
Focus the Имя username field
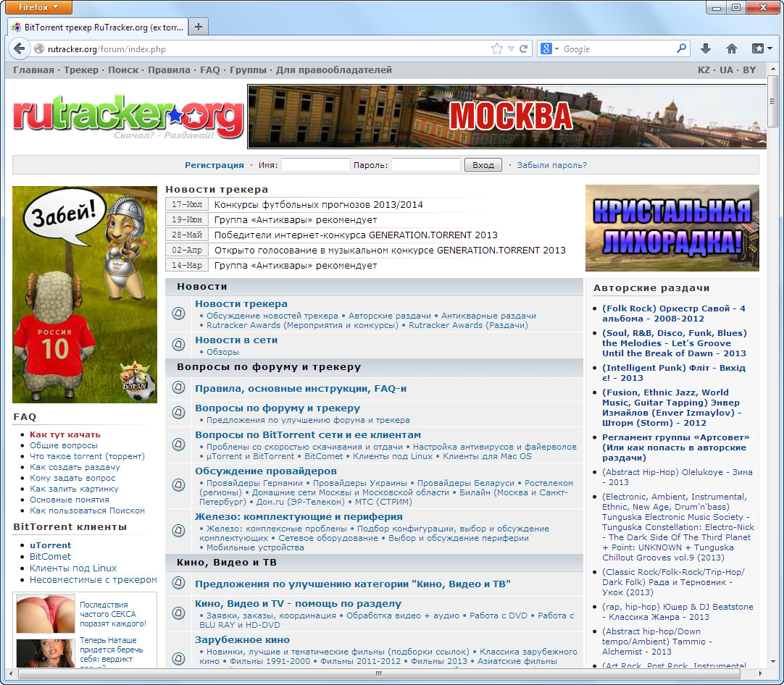[x=315, y=165]
